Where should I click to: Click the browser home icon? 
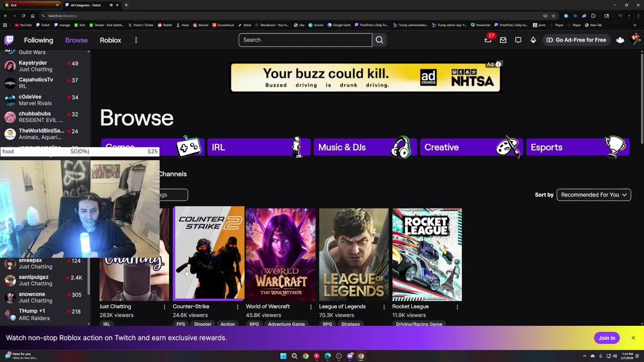[33, 16]
